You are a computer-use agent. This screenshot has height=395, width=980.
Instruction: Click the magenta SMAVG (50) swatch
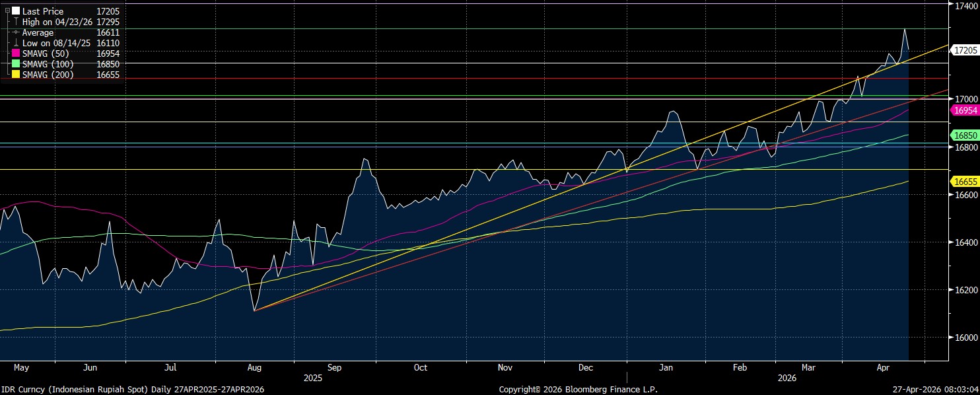[16, 54]
